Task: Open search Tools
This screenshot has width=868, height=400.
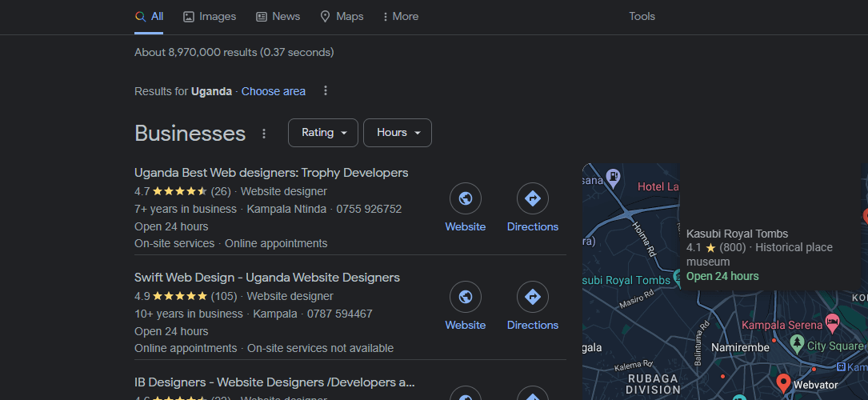Action: pyautogui.click(x=642, y=17)
